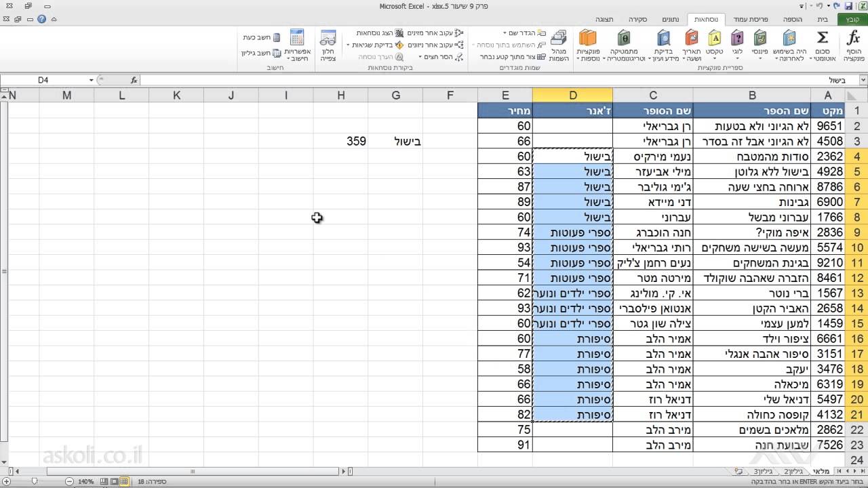Click the Insert Function (fx) ribbon button

coord(853,45)
